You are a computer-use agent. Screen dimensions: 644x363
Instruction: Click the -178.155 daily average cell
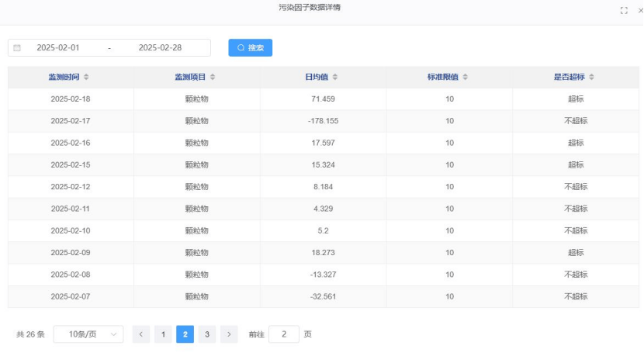(322, 121)
